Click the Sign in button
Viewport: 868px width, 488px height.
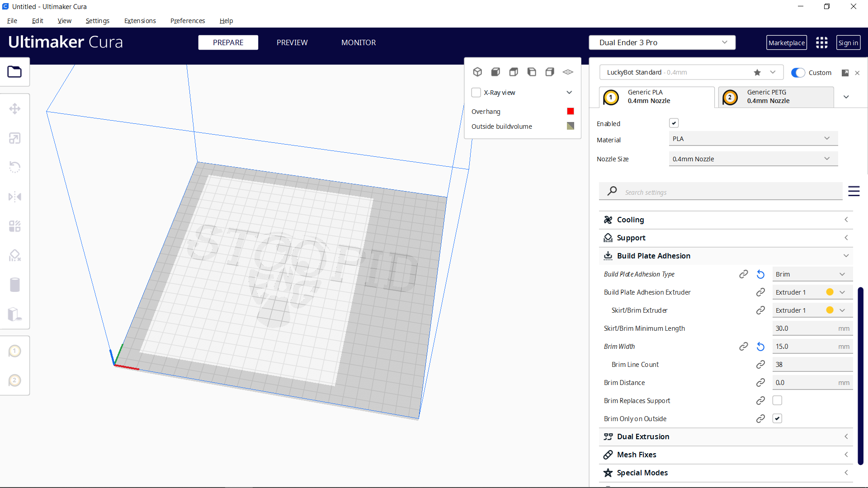pyautogui.click(x=848, y=42)
